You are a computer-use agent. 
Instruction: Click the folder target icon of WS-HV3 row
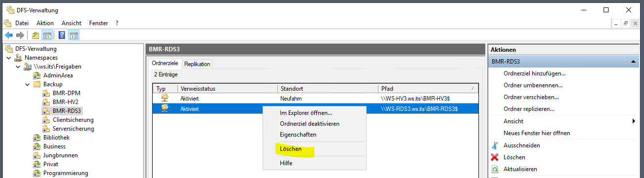pos(166,99)
